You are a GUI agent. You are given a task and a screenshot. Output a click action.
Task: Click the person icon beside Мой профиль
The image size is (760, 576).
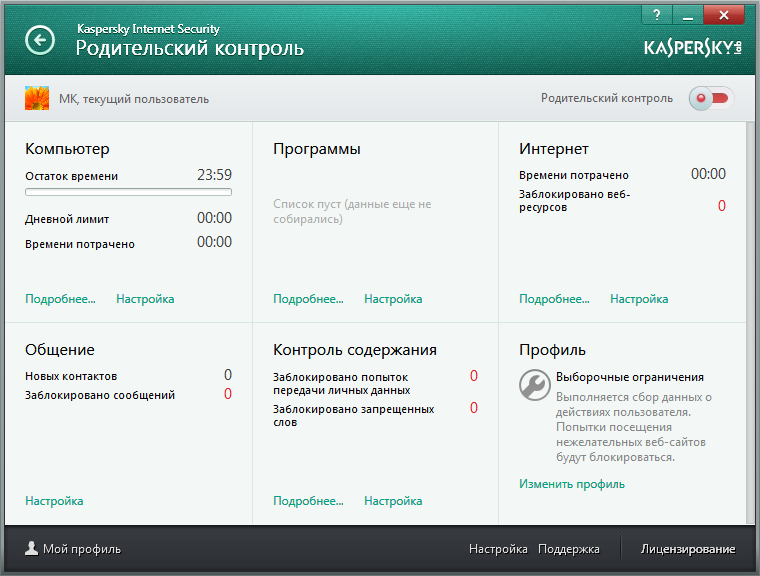tap(32, 548)
